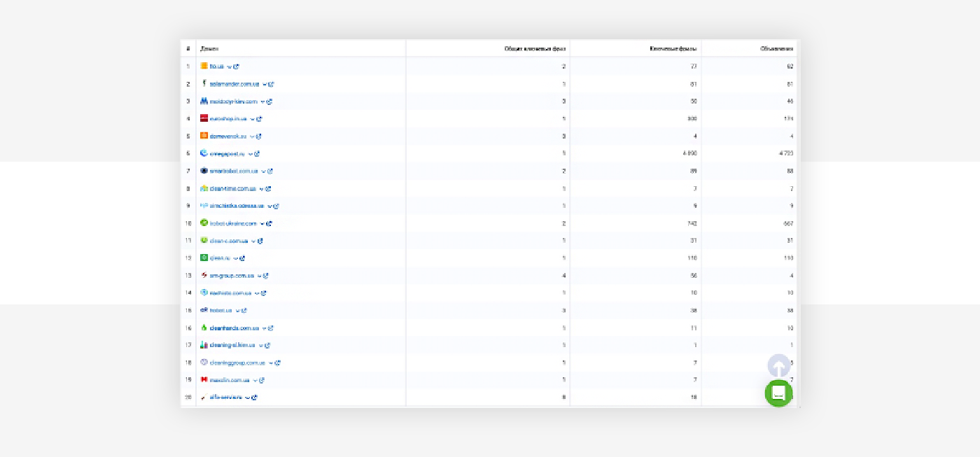Sort by the Объявления column header
This screenshot has height=457, width=980.
coord(776,49)
